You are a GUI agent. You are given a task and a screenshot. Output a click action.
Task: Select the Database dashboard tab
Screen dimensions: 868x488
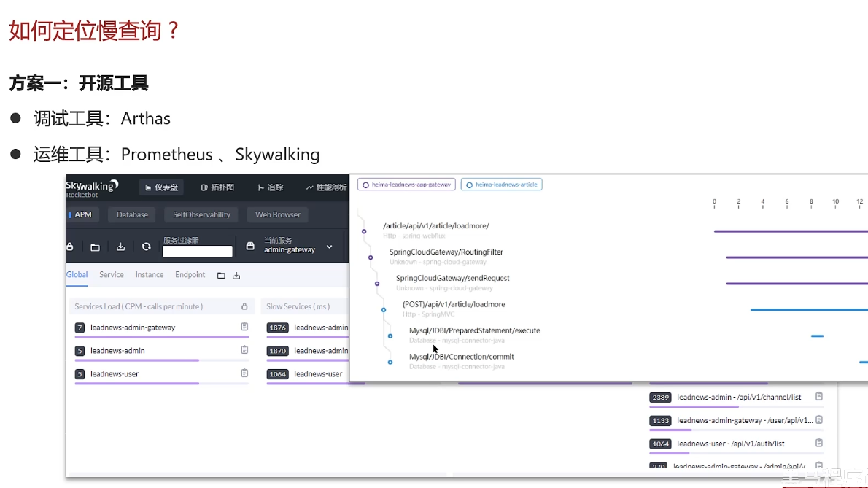point(132,214)
